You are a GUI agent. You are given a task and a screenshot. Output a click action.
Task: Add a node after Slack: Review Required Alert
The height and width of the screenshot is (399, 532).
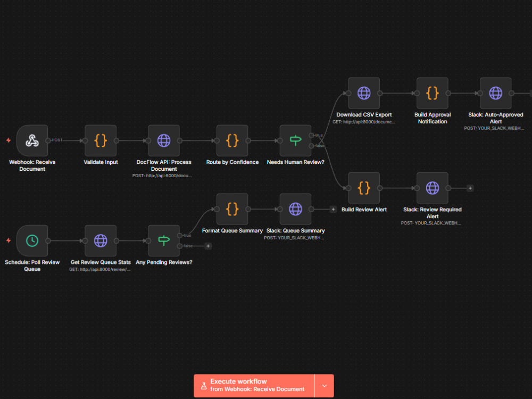pos(470,188)
